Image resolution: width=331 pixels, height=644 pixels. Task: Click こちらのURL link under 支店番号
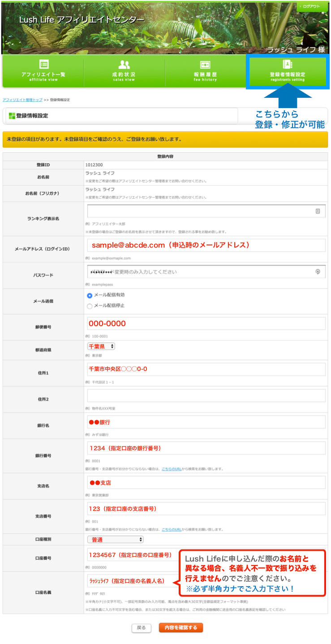172,530
